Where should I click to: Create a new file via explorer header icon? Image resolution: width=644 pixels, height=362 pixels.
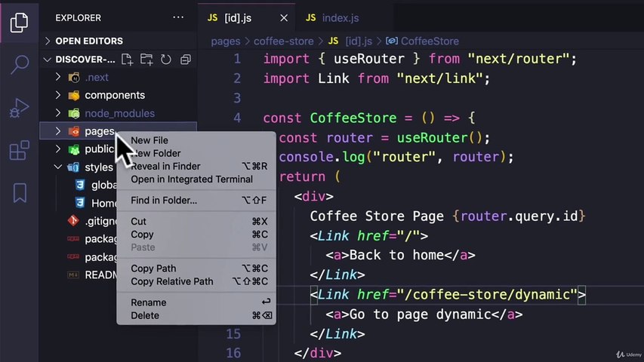(x=128, y=60)
